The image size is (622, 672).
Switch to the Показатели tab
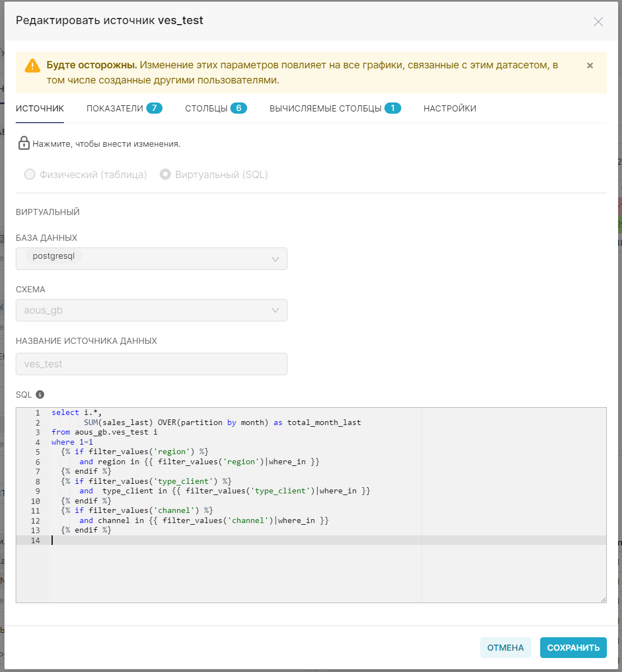coord(124,109)
